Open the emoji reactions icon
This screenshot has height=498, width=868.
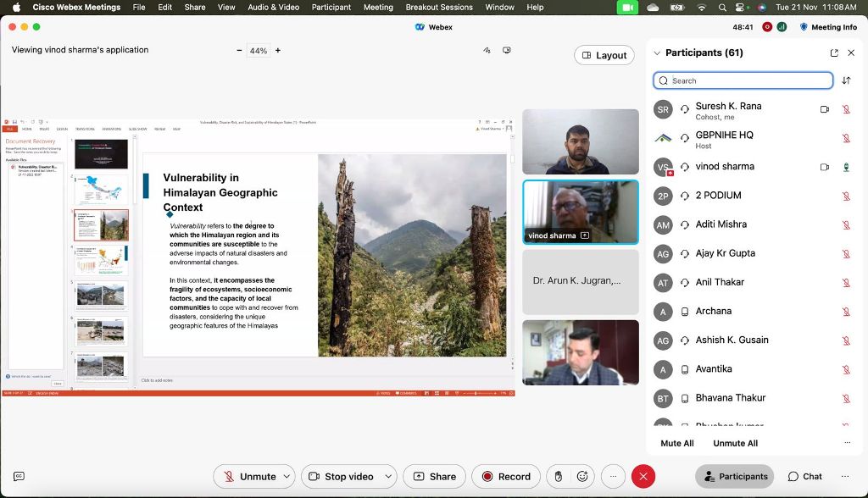pyautogui.click(x=582, y=476)
